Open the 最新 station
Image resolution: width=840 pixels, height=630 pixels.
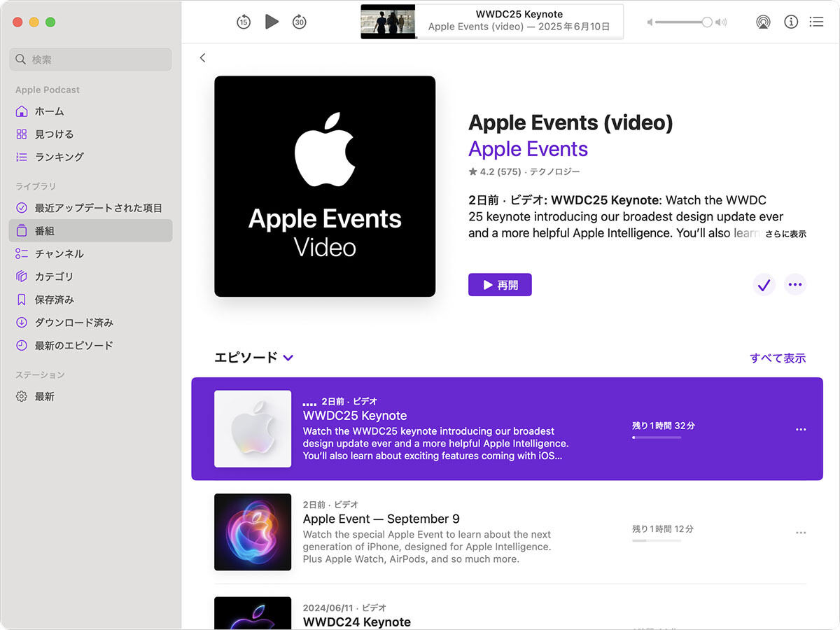[90, 396]
